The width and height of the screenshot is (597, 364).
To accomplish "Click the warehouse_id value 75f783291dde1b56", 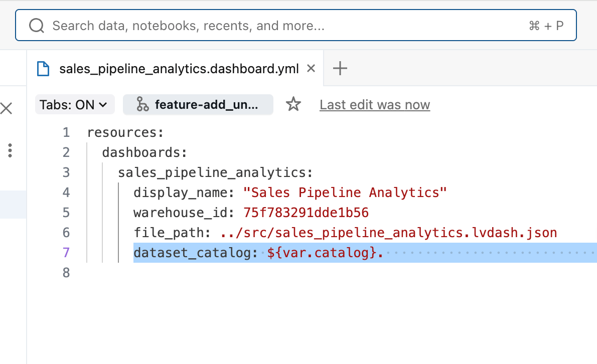I will (x=306, y=213).
